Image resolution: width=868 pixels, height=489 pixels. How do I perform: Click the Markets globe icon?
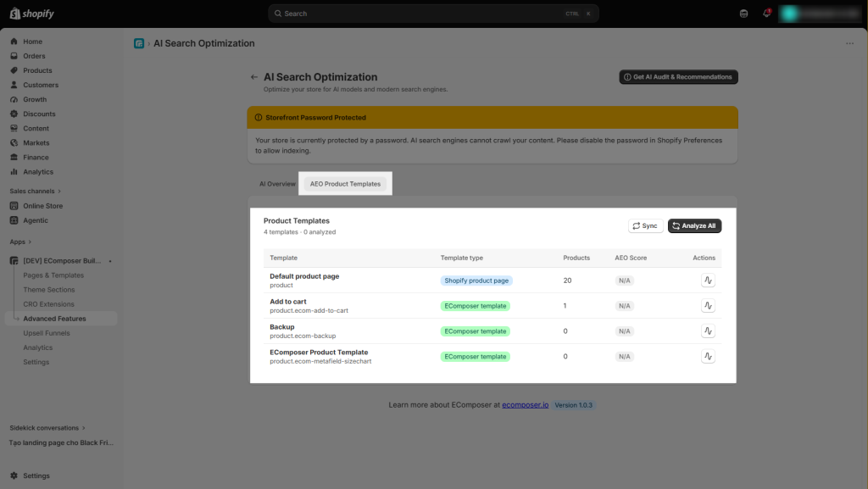click(14, 142)
